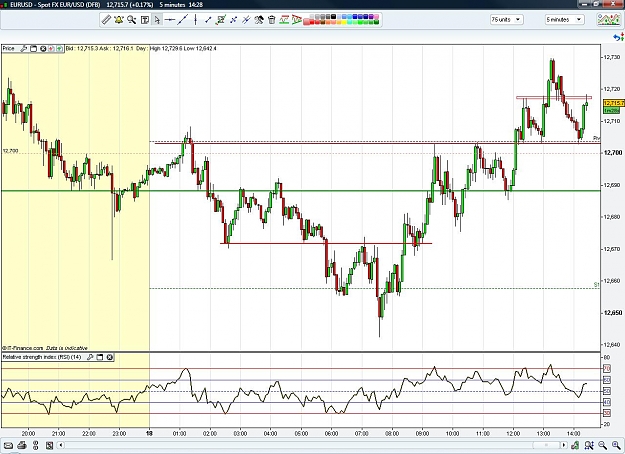Image resolution: width=625 pixels, height=454 pixels.
Task: Zoom out with minus magnifier
Action: [603, 445]
